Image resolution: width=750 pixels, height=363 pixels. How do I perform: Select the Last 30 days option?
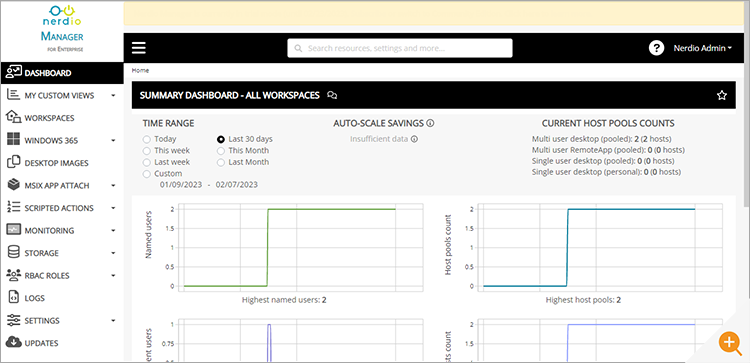click(x=221, y=139)
